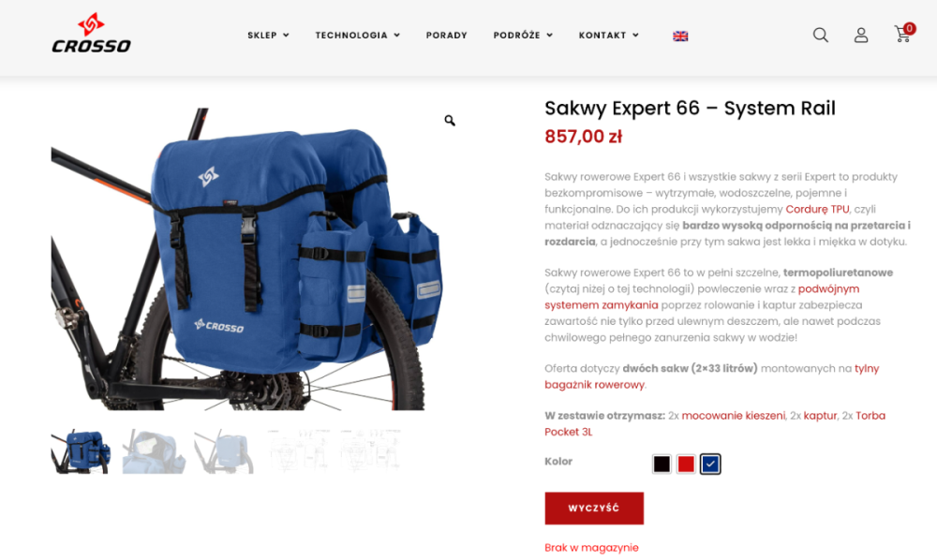Zoom product image with magnifier icon
Viewport: 937px width, 560px height.
tap(450, 121)
